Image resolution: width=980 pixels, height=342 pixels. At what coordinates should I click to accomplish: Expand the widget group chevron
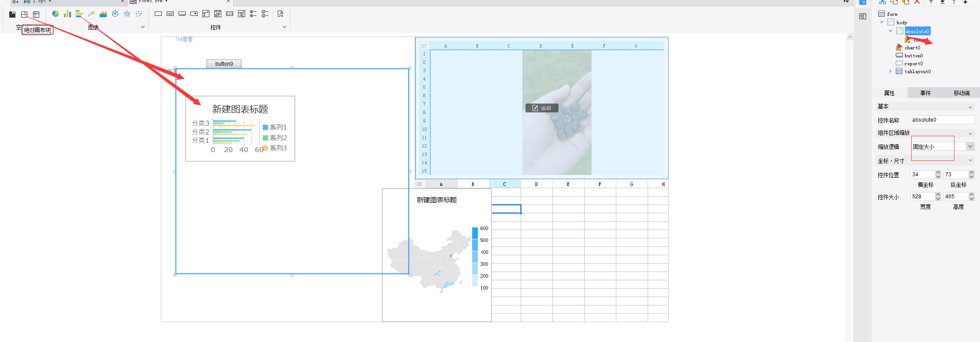284,27
